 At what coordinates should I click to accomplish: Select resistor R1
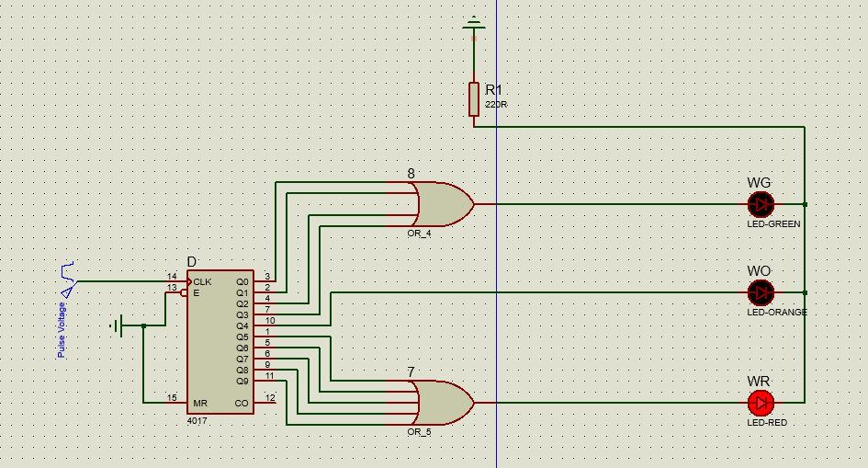point(474,99)
